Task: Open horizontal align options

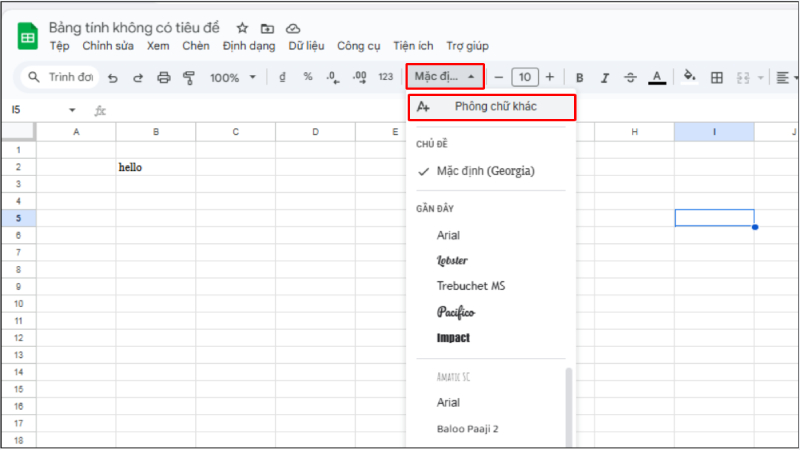Action: coord(782,78)
